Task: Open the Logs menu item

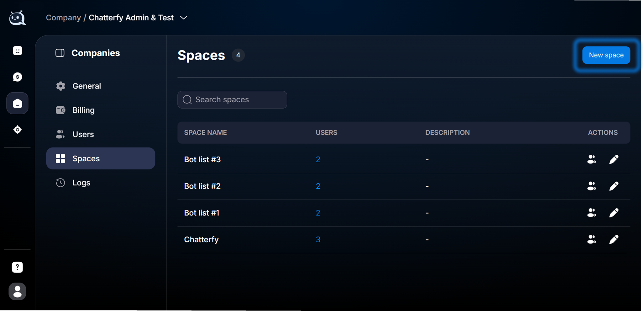Action: coord(101,183)
